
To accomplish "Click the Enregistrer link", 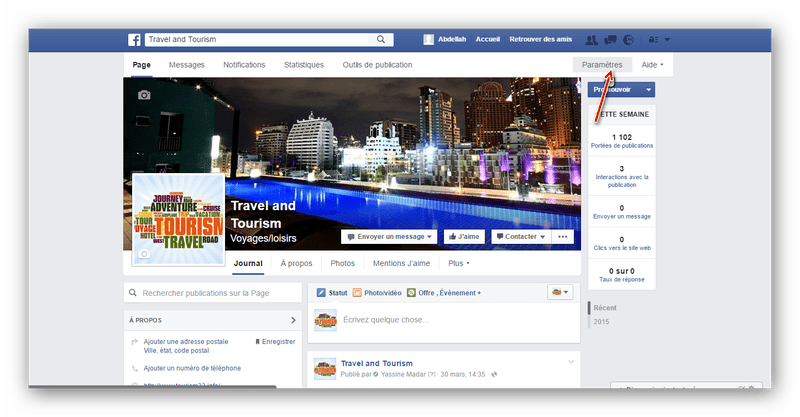I will click(275, 341).
